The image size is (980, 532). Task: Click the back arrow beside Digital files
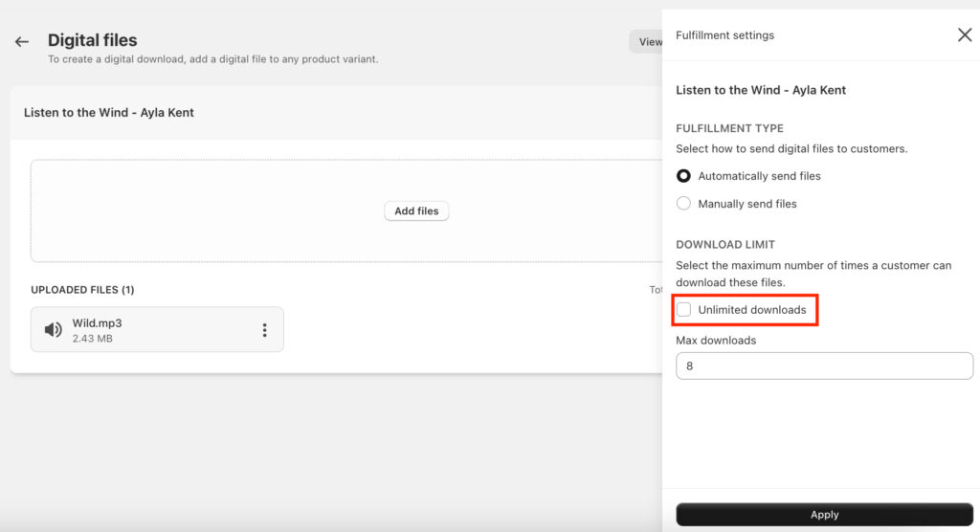[x=22, y=42]
